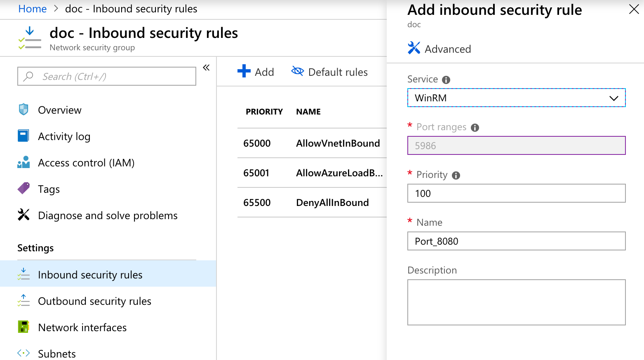Sort by PRIORITY column header
Screen dimensions: 644x360
point(264,112)
